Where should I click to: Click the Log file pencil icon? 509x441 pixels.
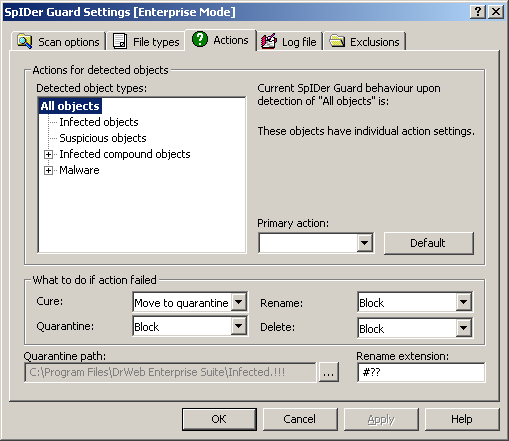pyautogui.click(x=269, y=41)
